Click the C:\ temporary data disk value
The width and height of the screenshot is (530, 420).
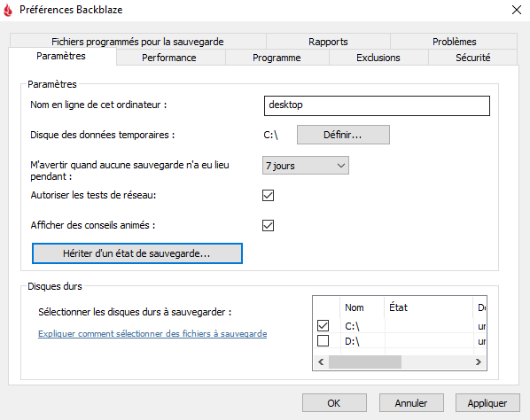tap(270, 135)
